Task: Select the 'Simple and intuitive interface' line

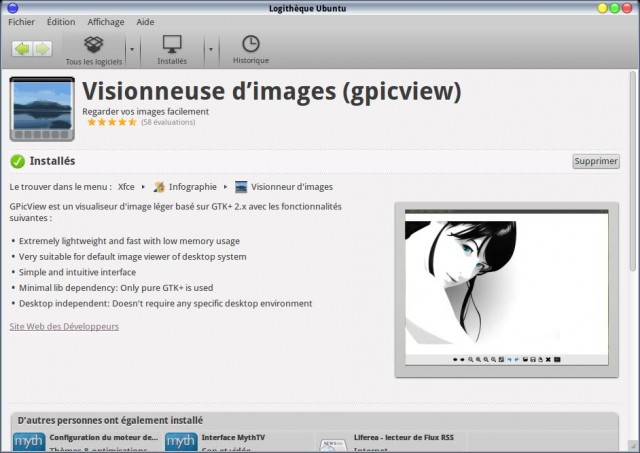Action: 77,272
